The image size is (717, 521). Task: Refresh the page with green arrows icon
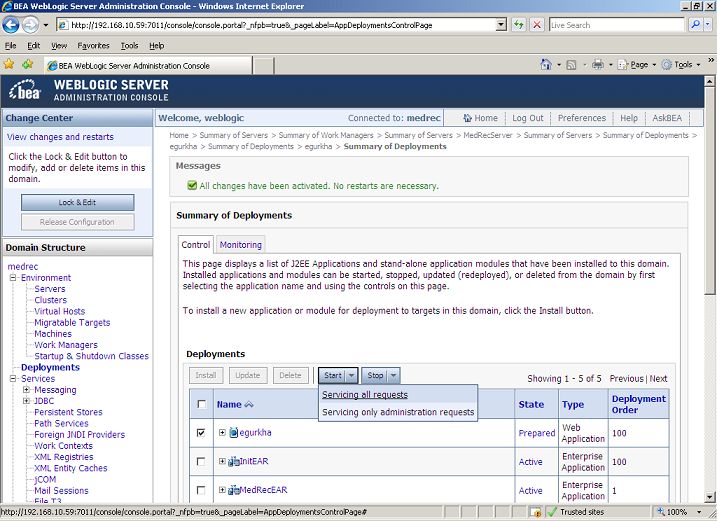pos(518,25)
